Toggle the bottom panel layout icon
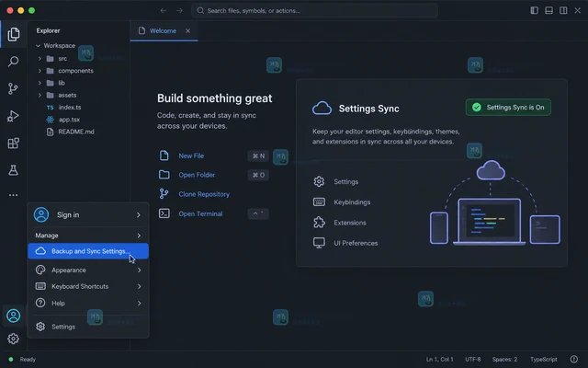Screen dimensions: 588x368 point(548,10)
